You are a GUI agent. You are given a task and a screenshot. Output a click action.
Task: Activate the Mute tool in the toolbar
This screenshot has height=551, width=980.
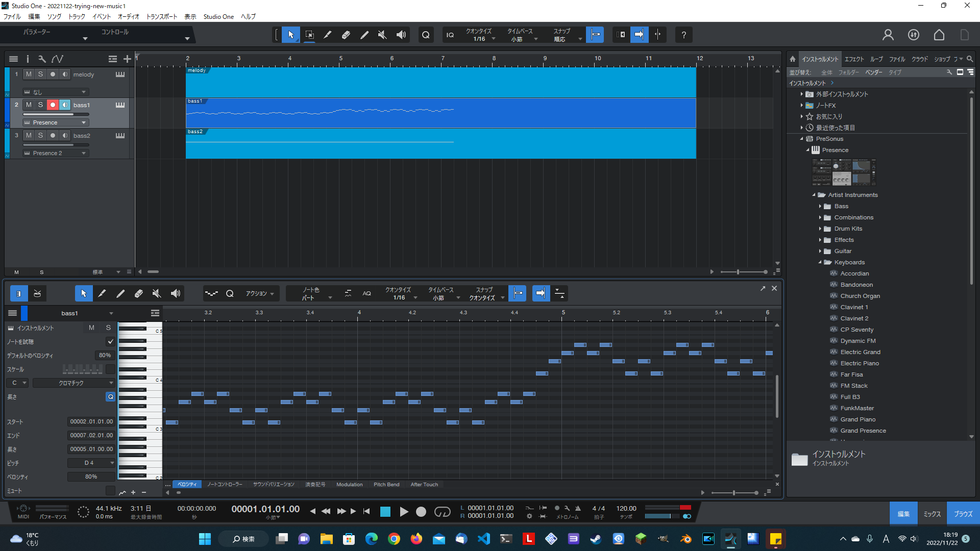pos(382,35)
